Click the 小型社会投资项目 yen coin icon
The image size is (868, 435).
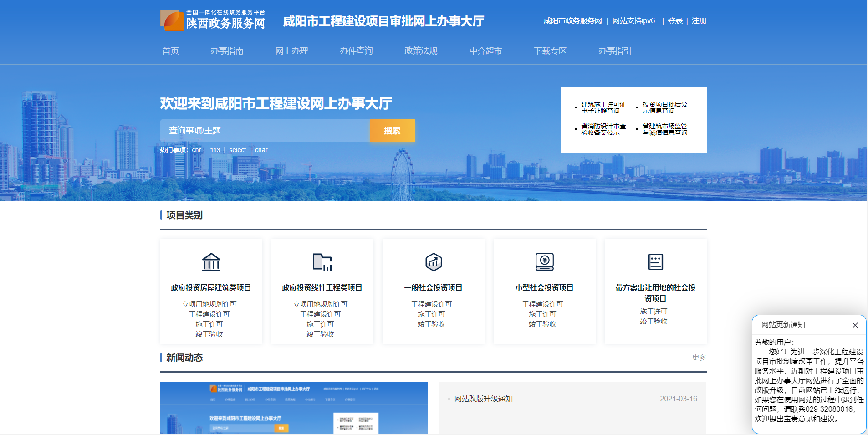pyautogui.click(x=544, y=262)
